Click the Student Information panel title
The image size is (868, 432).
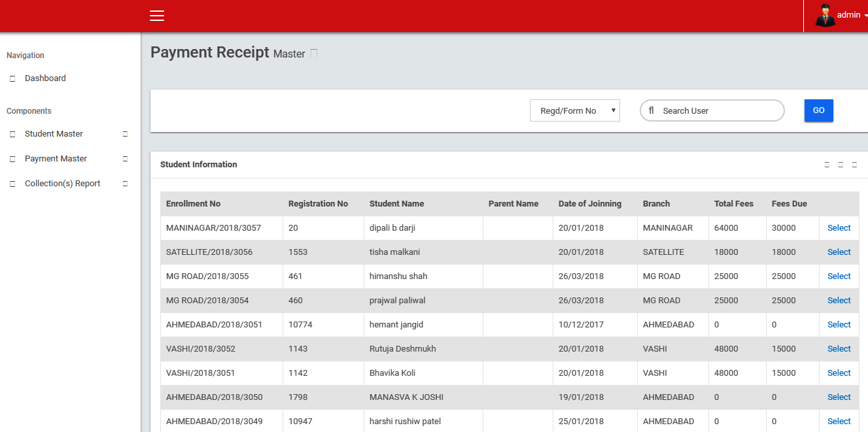click(199, 165)
